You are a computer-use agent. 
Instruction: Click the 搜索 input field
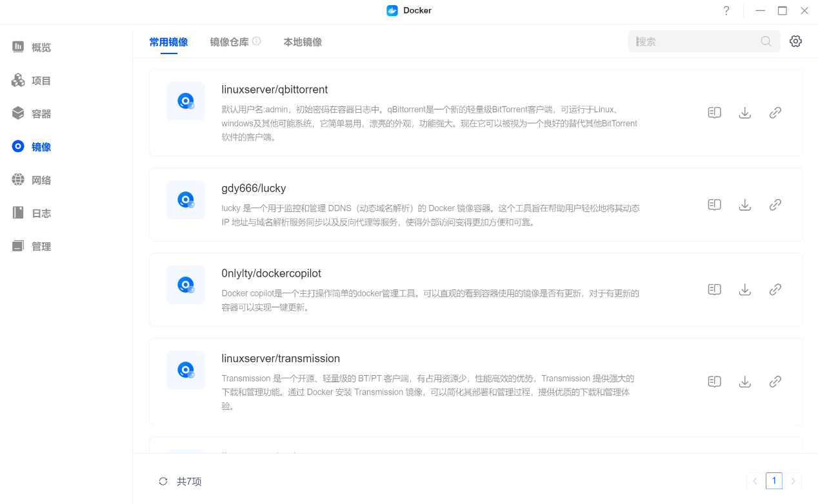point(693,41)
